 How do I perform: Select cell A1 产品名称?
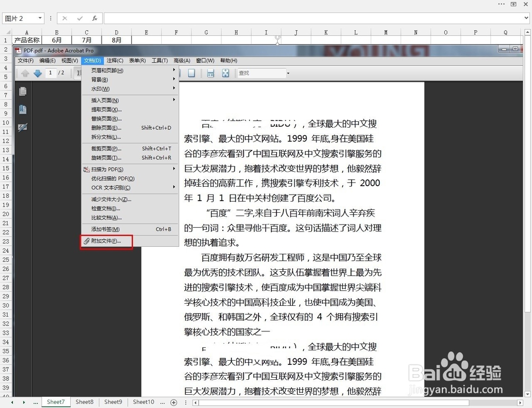click(x=27, y=40)
